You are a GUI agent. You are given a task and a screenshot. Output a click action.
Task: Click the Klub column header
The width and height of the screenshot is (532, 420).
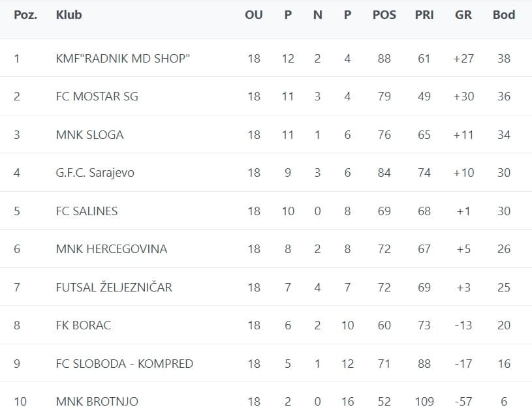pyautogui.click(x=69, y=15)
